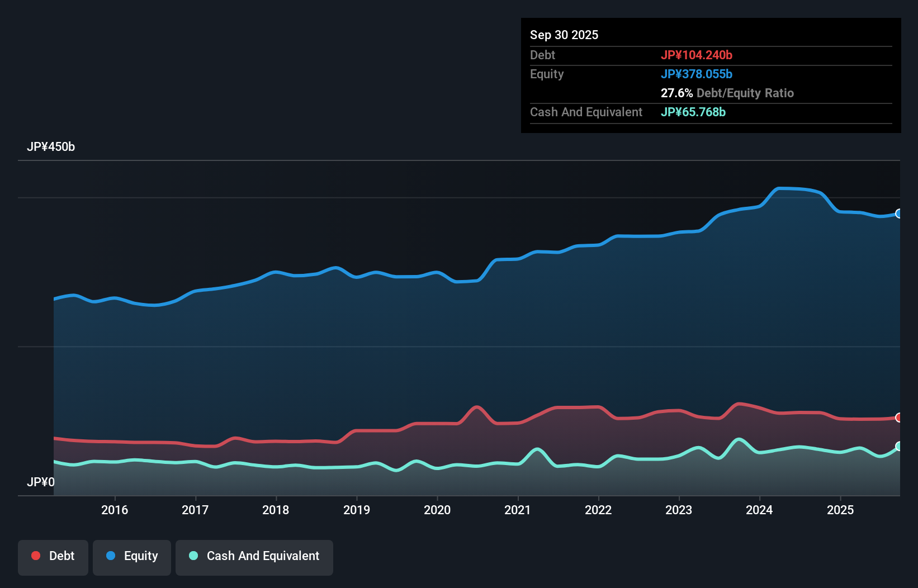
Task: Click the 2025 x-axis label
Action: (x=840, y=510)
